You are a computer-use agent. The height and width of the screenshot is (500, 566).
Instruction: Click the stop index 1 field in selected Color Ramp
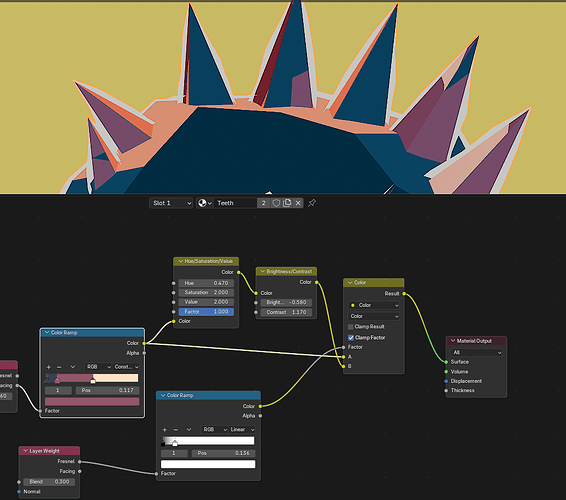(58, 390)
